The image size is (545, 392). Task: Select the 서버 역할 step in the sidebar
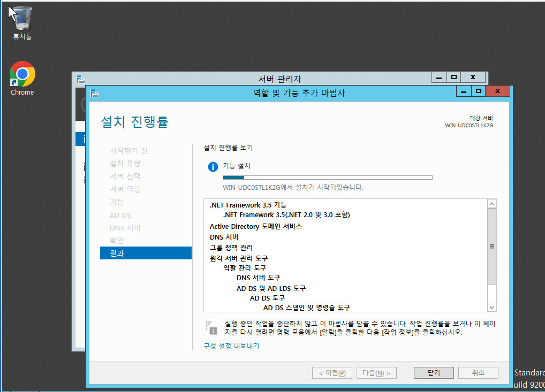125,189
